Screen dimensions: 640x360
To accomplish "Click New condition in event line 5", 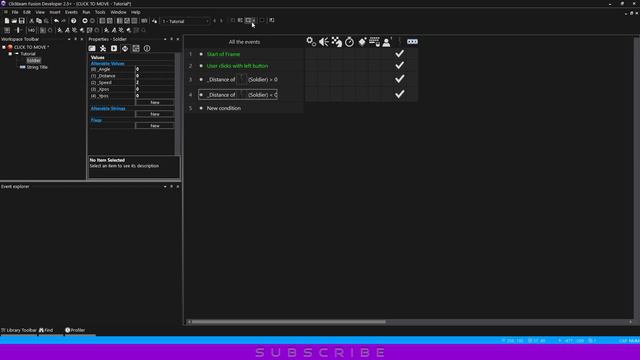I will click(224, 108).
